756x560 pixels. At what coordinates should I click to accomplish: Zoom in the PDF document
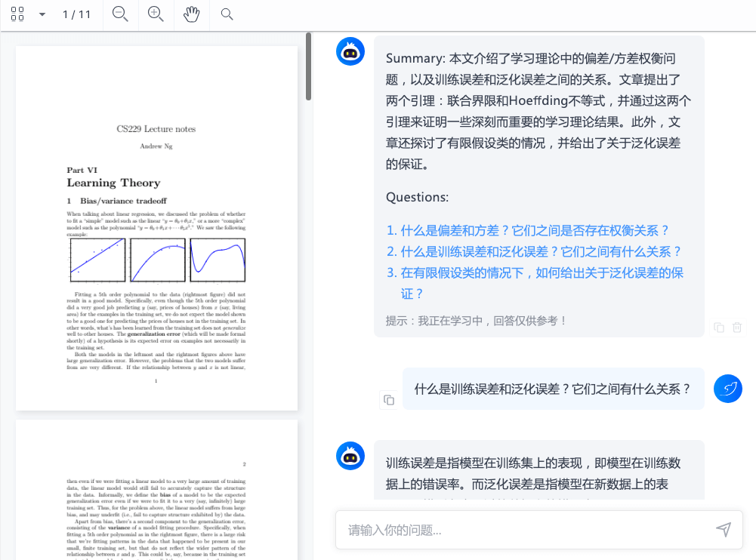[156, 14]
